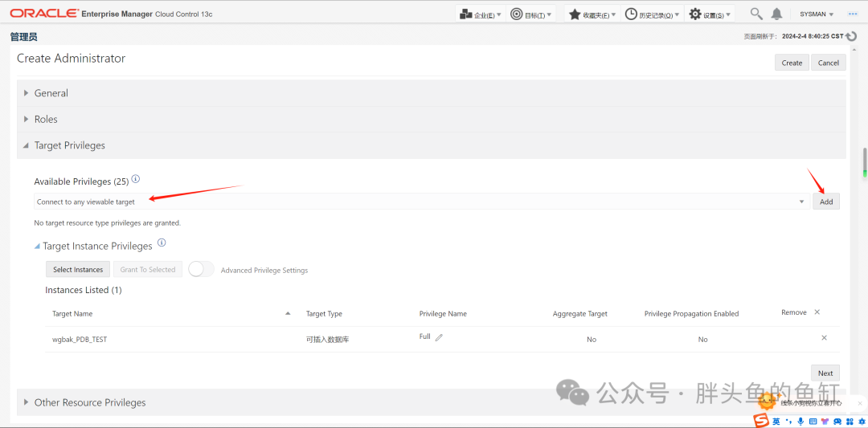
Task: Expand the General section
Action: [26, 93]
